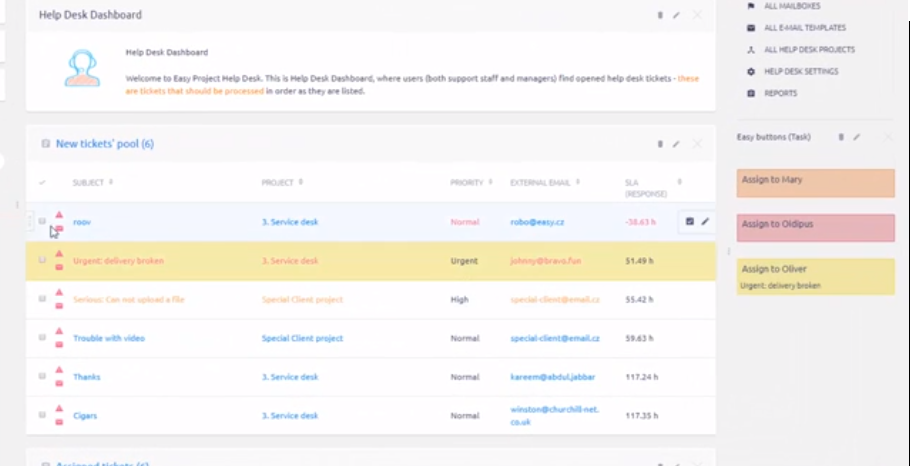Viewport: 910px width, 466px height.
Task: Open Special Client project on Trouble with video row
Action: click(302, 338)
